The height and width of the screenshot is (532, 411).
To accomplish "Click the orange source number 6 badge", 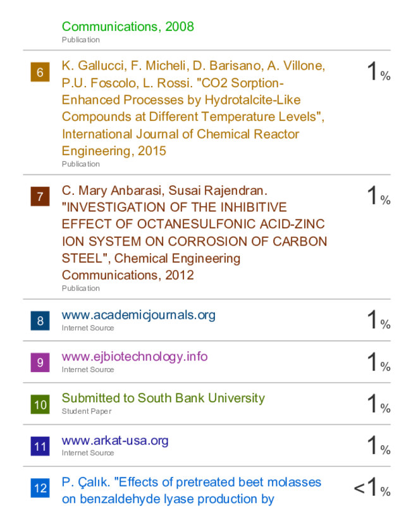I will 40,72.
